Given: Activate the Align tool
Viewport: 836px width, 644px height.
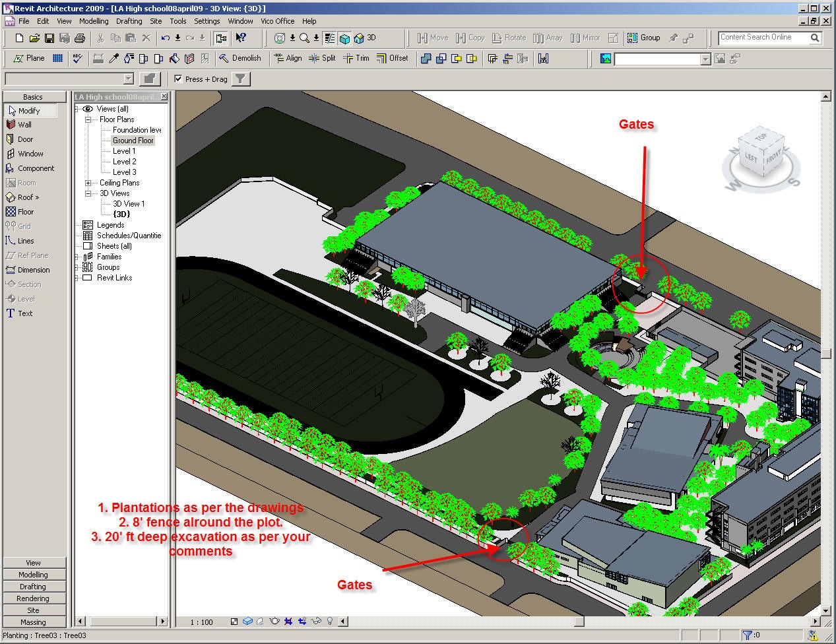Looking at the screenshot, I should [288, 58].
